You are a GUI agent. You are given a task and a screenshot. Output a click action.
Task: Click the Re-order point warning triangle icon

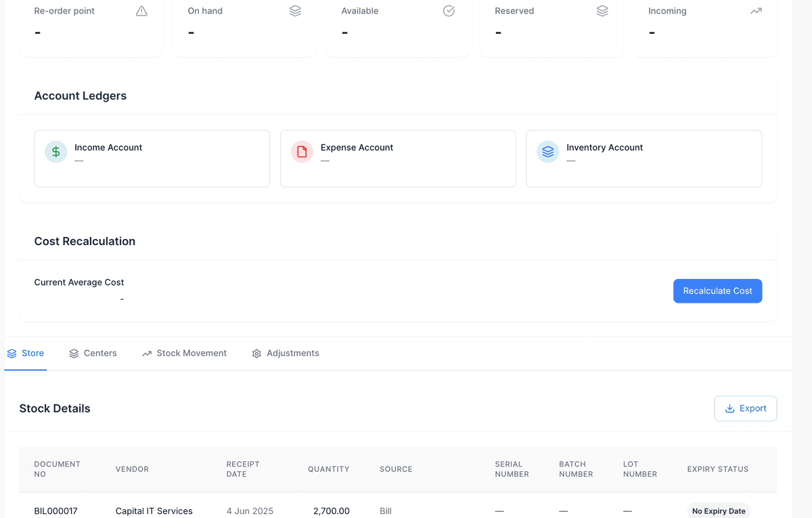click(141, 11)
